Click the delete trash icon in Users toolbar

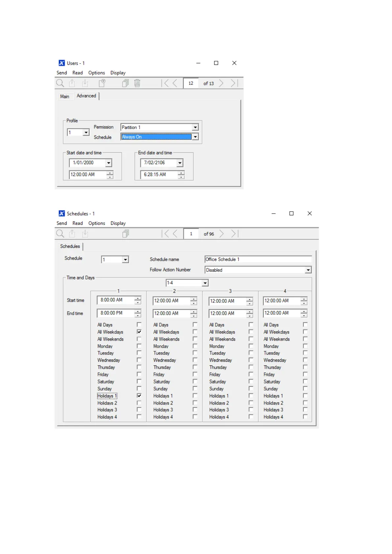tap(137, 83)
